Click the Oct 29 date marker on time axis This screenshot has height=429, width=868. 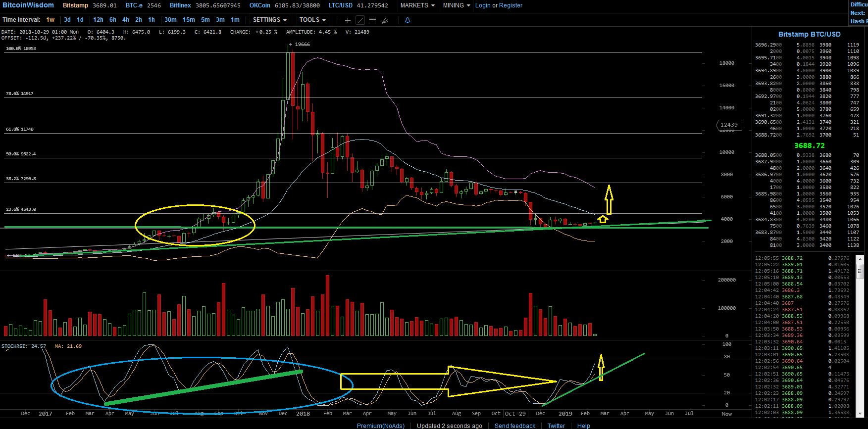pyautogui.click(x=515, y=414)
